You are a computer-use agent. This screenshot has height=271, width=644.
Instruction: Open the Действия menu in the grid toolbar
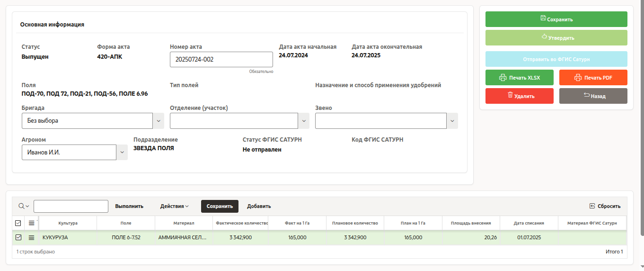point(174,206)
